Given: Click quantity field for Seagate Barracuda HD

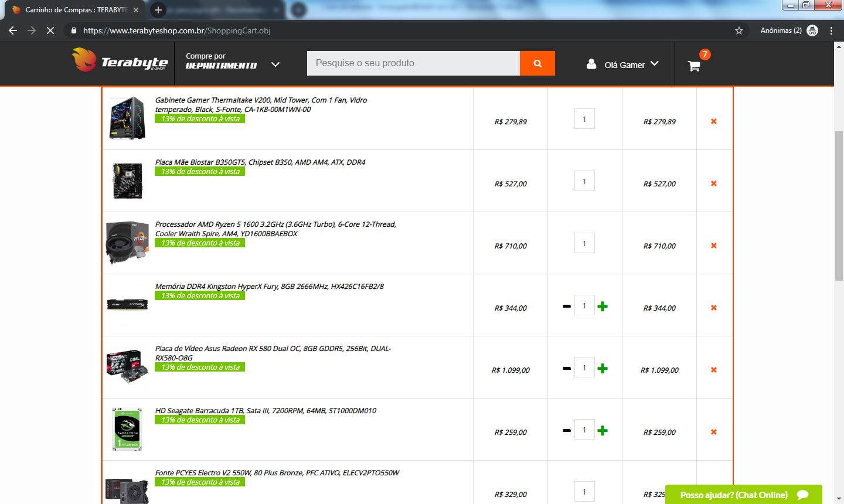Looking at the screenshot, I should (584, 430).
